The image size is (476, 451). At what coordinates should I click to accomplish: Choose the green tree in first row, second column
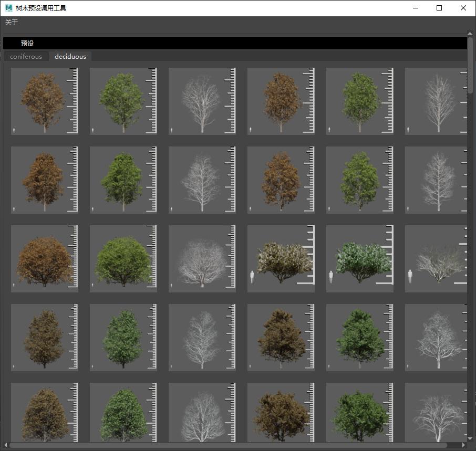(123, 101)
